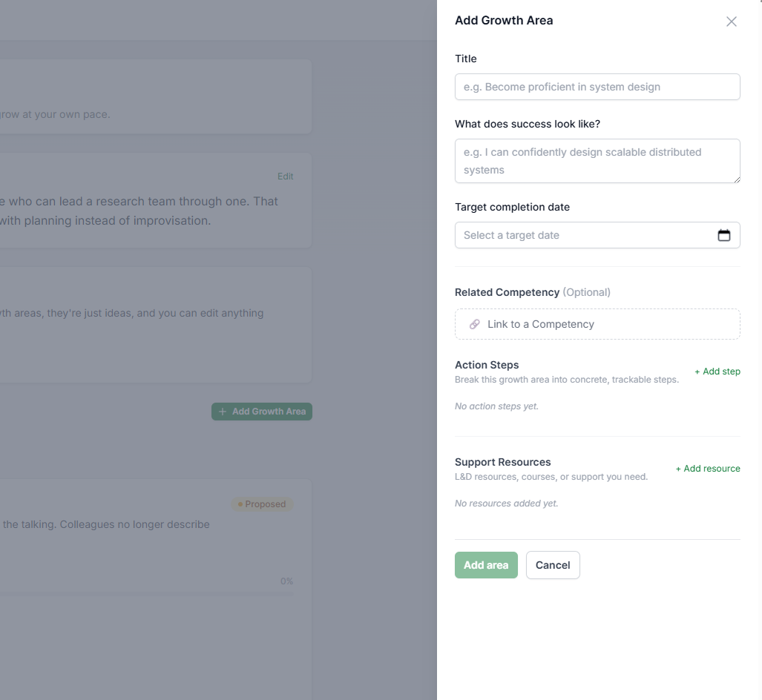762x700 pixels.
Task: Click the 0% progress bar
Action: click(145, 594)
